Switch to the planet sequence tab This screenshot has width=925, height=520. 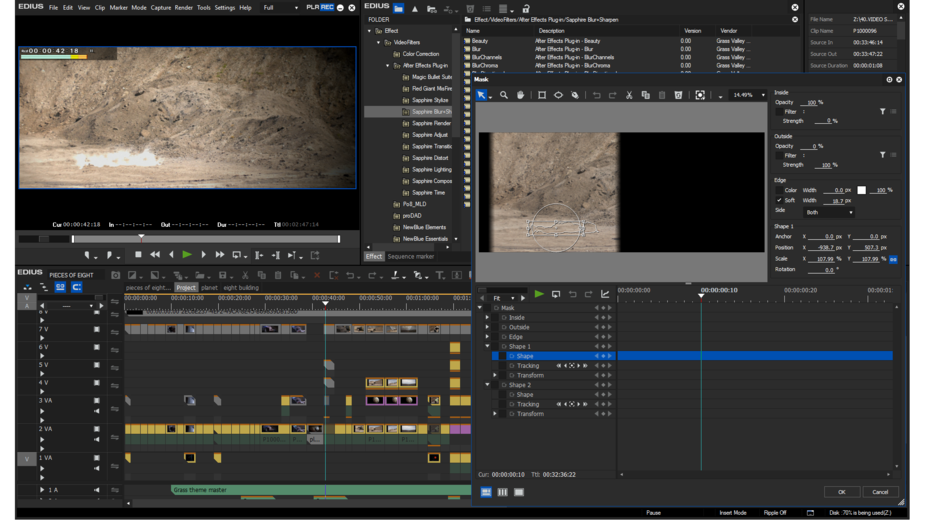[x=209, y=288]
